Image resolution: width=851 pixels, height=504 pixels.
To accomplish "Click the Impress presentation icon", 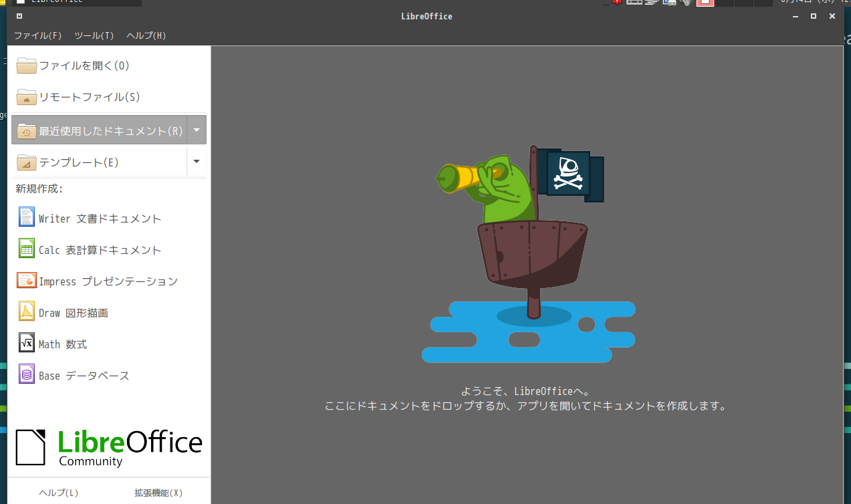I will pyautogui.click(x=27, y=281).
